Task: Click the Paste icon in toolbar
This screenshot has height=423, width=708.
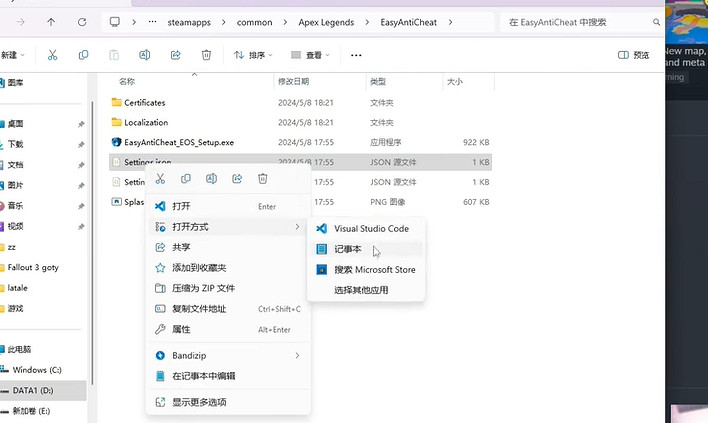Action: click(114, 55)
